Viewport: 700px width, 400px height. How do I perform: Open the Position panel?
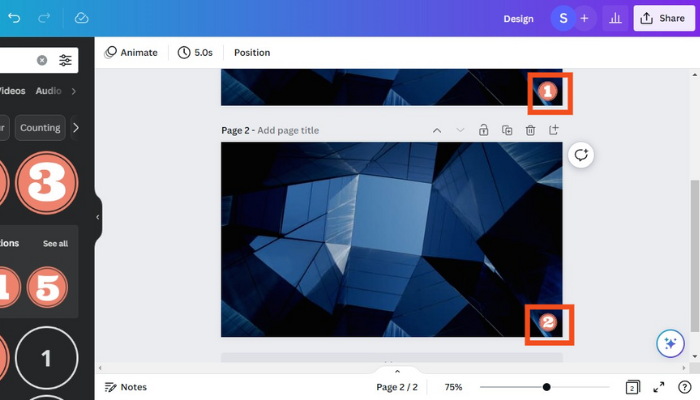pyautogui.click(x=252, y=53)
